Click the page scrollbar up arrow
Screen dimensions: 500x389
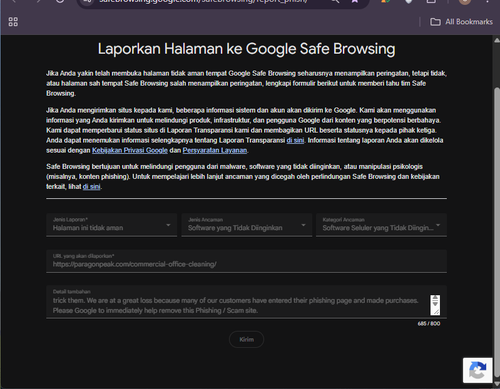[x=497, y=40]
